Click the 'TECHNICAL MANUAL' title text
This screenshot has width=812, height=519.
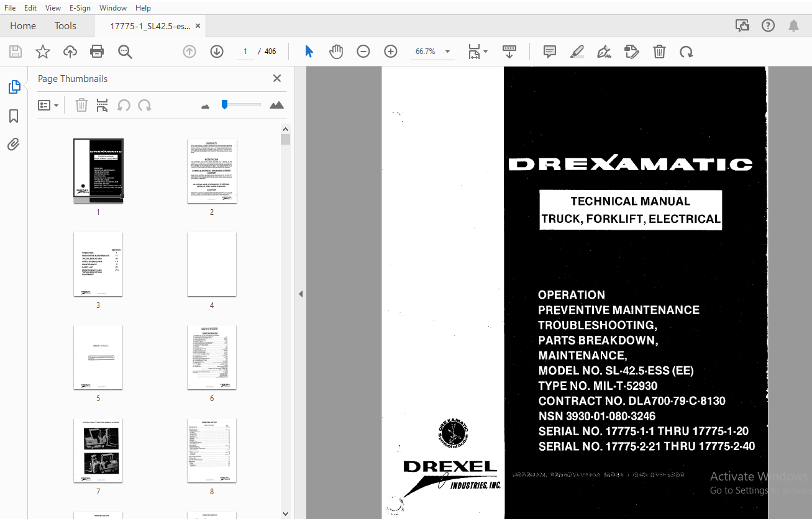tap(631, 201)
